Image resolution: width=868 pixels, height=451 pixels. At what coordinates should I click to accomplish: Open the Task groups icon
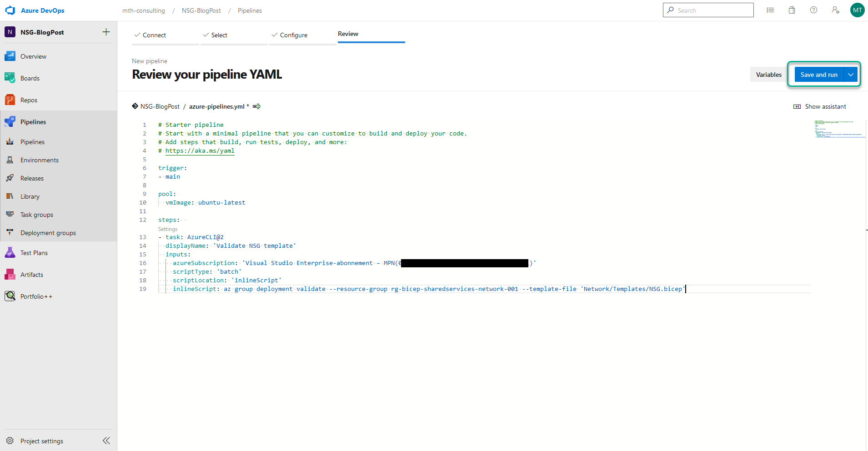tap(10, 214)
